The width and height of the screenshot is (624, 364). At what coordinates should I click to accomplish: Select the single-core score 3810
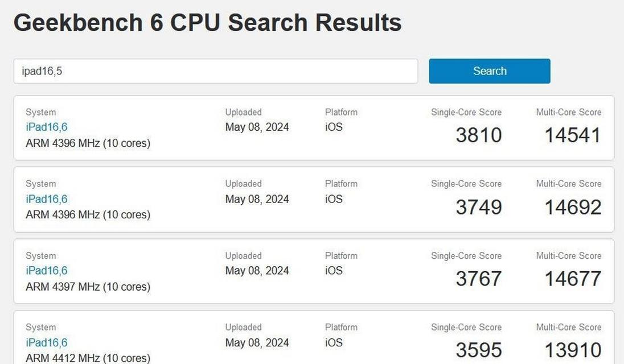point(479,135)
